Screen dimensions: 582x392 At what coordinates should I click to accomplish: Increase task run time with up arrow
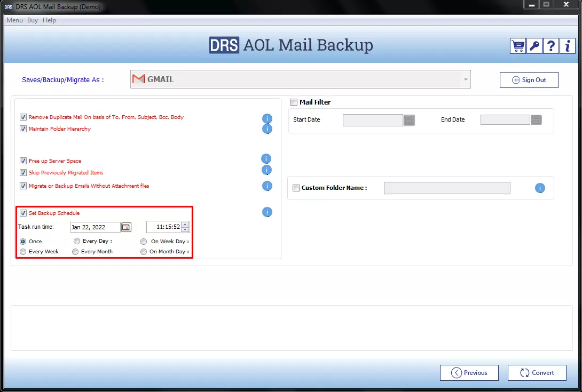pos(185,224)
